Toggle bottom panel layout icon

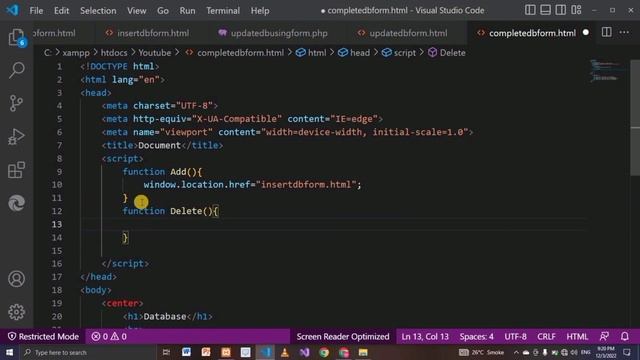tap(545, 10)
